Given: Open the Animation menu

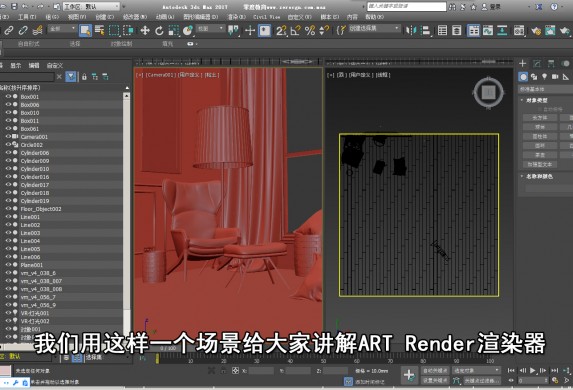Looking at the screenshot, I should (165, 17).
